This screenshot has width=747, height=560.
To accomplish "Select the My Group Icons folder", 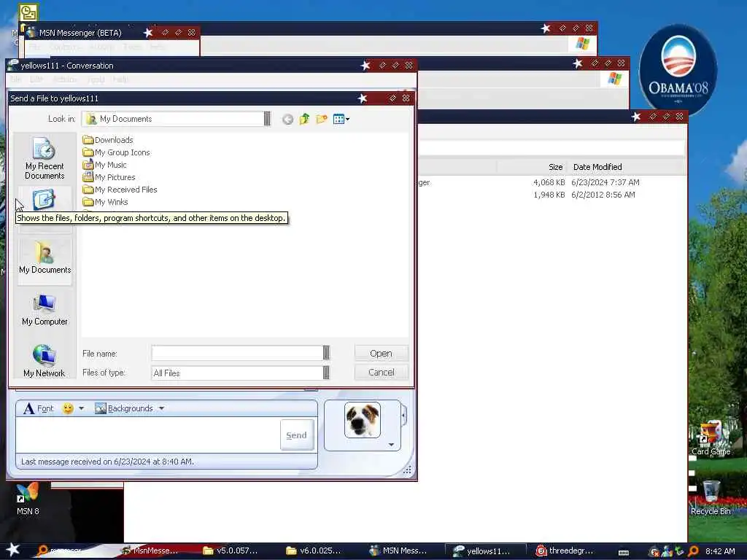I will pyautogui.click(x=116, y=152).
